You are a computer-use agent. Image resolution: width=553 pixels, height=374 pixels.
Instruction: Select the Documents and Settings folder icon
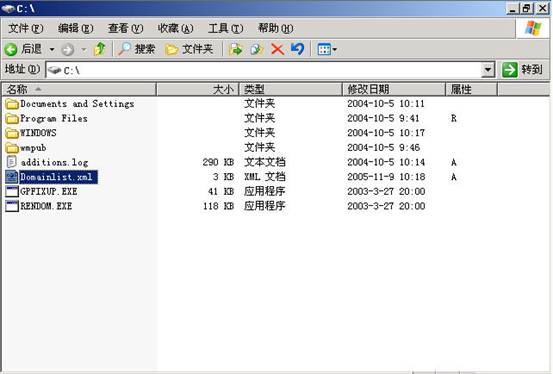coord(12,104)
